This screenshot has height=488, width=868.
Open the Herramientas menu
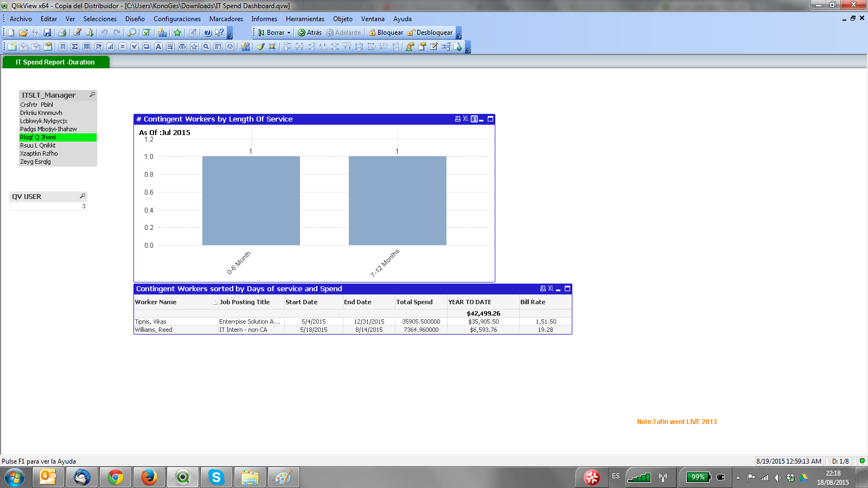(305, 19)
